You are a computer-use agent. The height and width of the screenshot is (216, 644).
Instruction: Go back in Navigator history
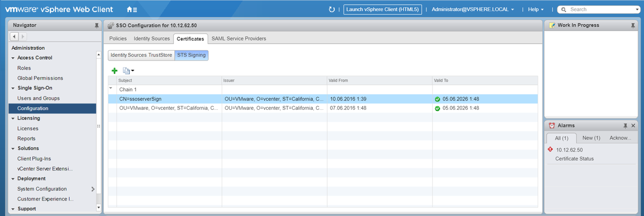coord(14,36)
